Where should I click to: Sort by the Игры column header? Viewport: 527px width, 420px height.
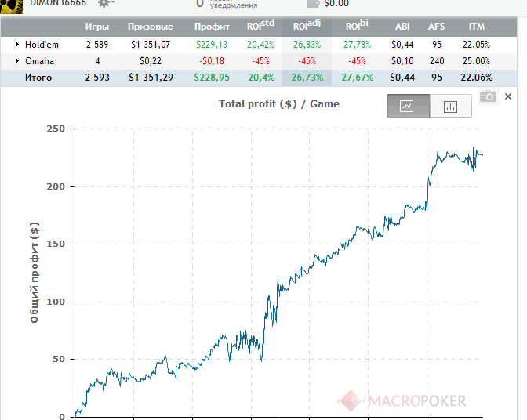pos(97,27)
